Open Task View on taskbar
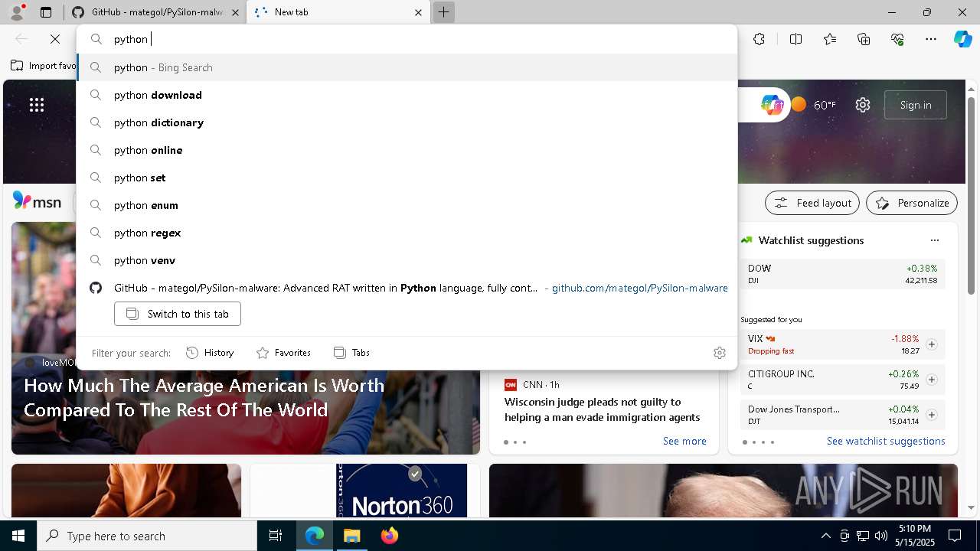980x551 pixels. click(x=276, y=536)
